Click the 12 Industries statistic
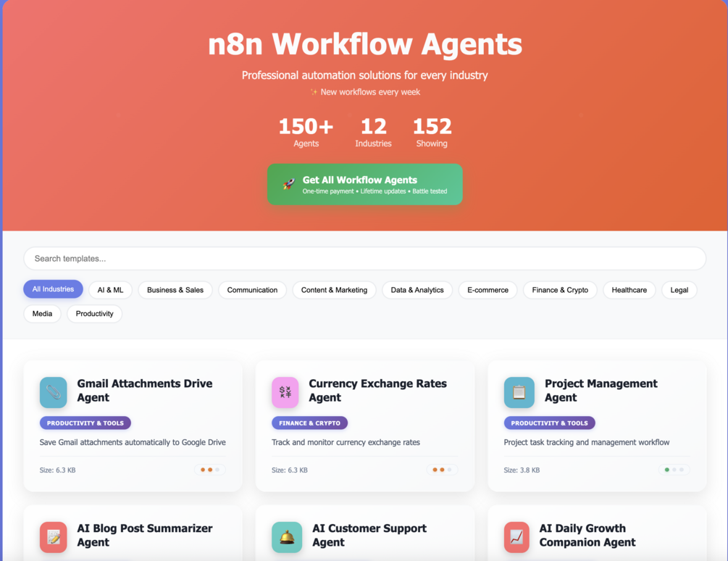The height and width of the screenshot is (561, 728). (373, 133)
